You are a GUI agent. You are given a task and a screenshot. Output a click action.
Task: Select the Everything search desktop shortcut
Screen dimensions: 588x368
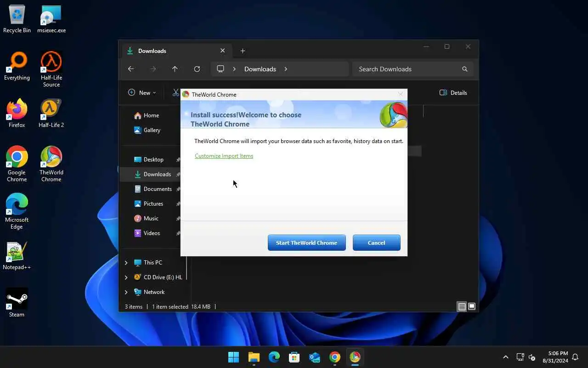click(x=17, y=67)
